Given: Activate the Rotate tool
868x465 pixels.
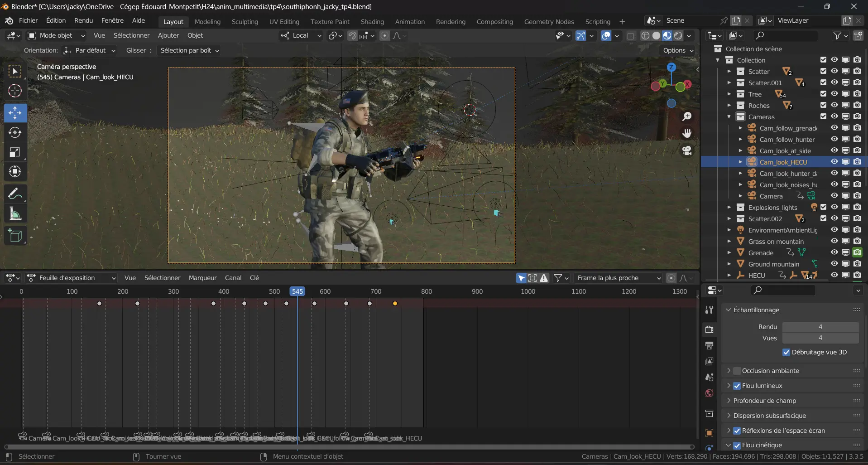Looking at the screenshot, I should point(15,132).
